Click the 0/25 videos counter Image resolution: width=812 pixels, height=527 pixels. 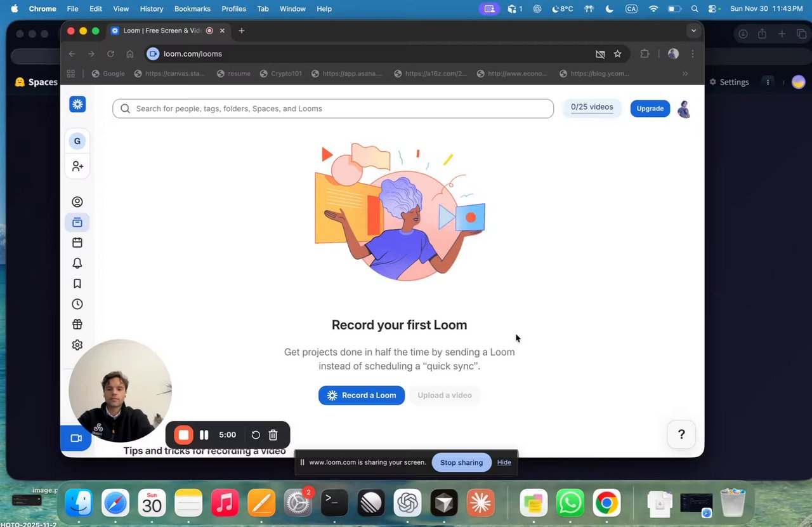[x=592, y=107]
